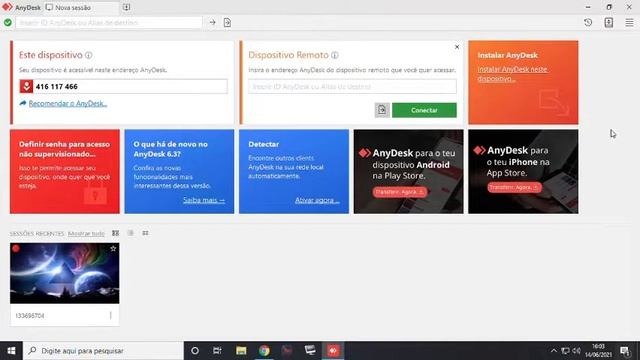The height and width of the screenshot is (360, 640).
Task: Open the Recomendar o AnyDesk link
Action: (68, 103)
